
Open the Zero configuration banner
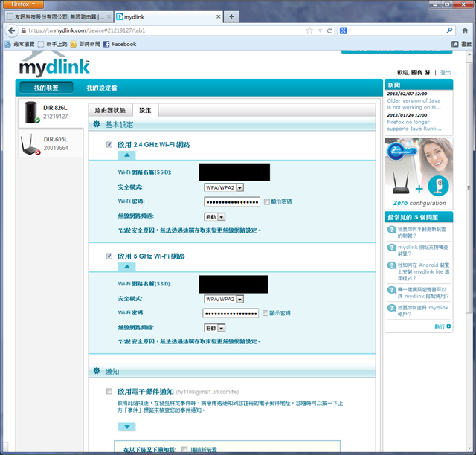(x=419, y=173)
